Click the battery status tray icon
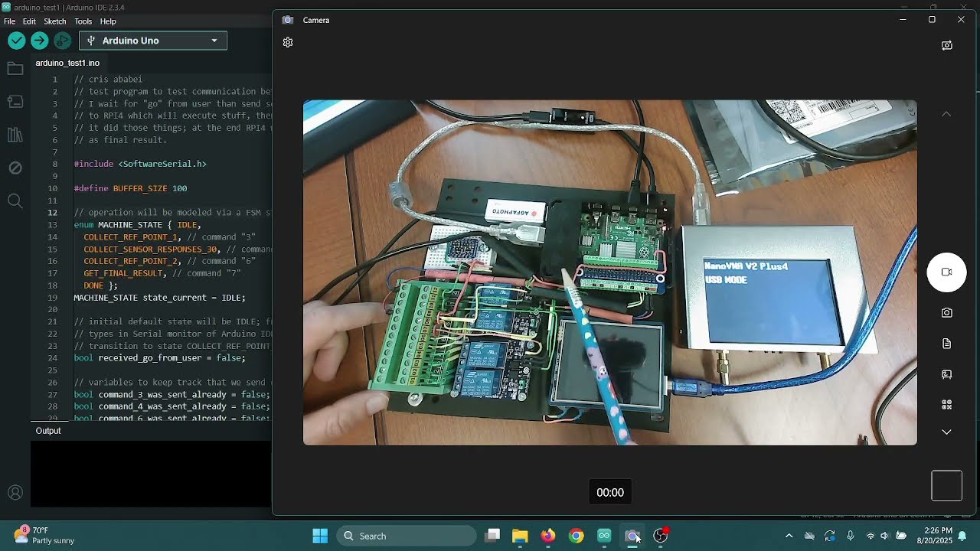 (x=901, y=536)
